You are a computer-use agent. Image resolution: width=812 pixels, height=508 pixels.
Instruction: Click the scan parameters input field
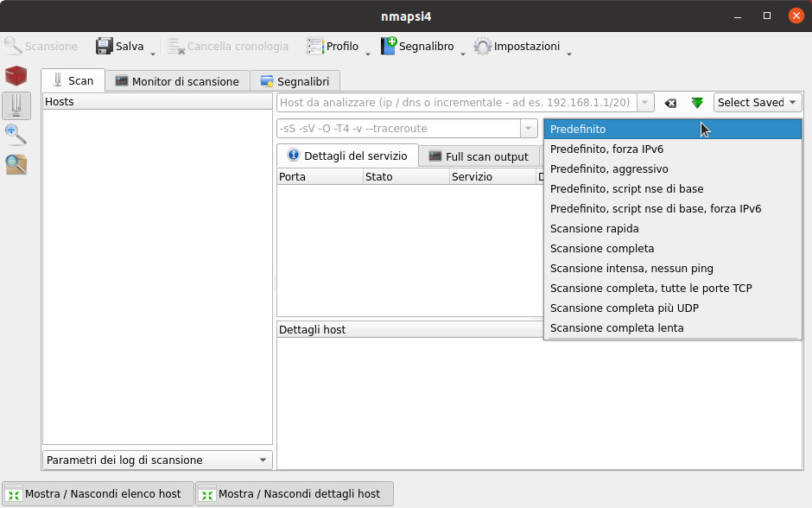399,129
